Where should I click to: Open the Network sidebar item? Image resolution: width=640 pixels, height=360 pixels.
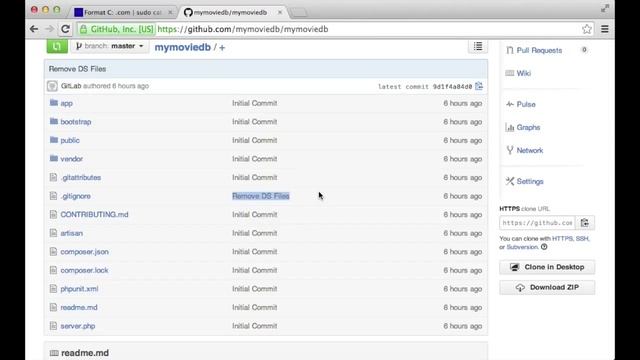point(530,151)
